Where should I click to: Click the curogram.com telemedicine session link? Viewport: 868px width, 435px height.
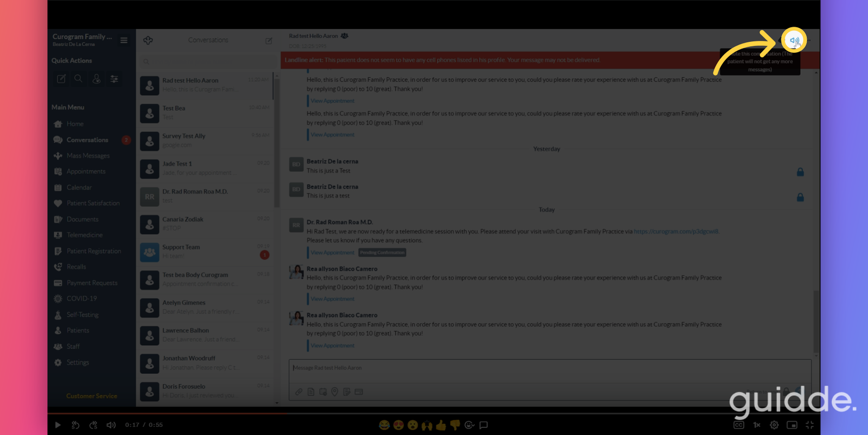(x=676, y=231)
